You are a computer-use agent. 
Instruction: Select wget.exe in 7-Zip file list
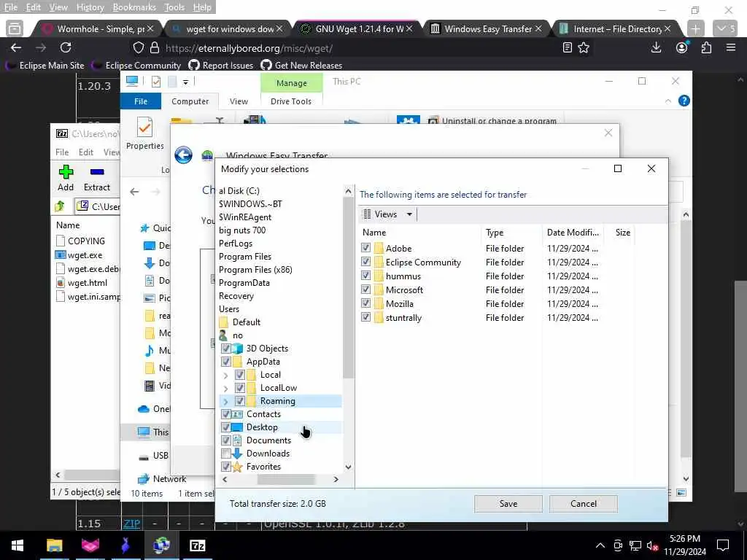(85, 254)
